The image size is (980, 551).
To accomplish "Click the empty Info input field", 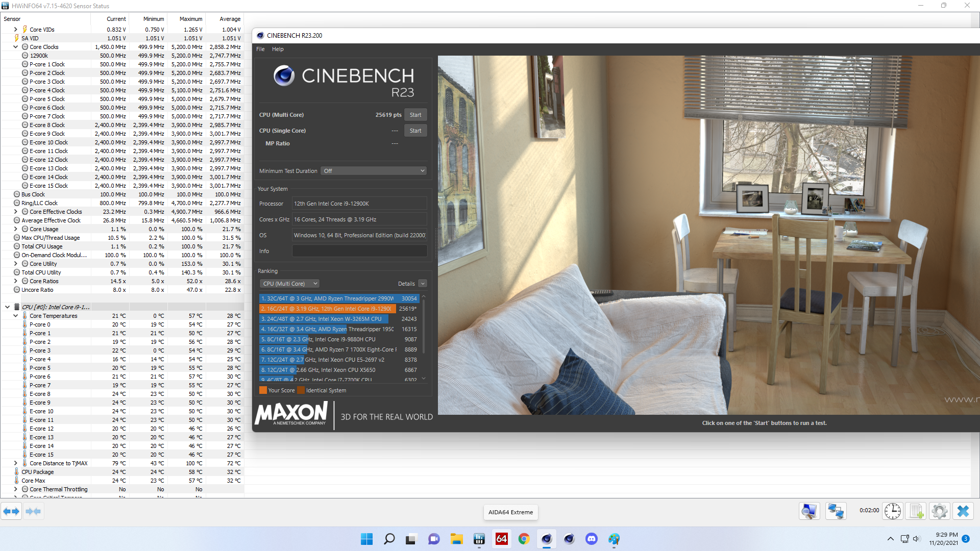I will click(359, 251).
